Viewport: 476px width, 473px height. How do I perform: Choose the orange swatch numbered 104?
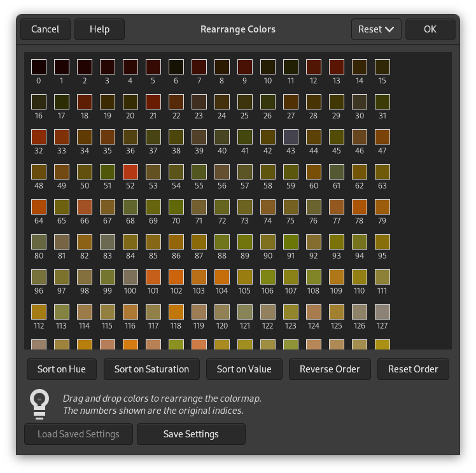(222, 277)
